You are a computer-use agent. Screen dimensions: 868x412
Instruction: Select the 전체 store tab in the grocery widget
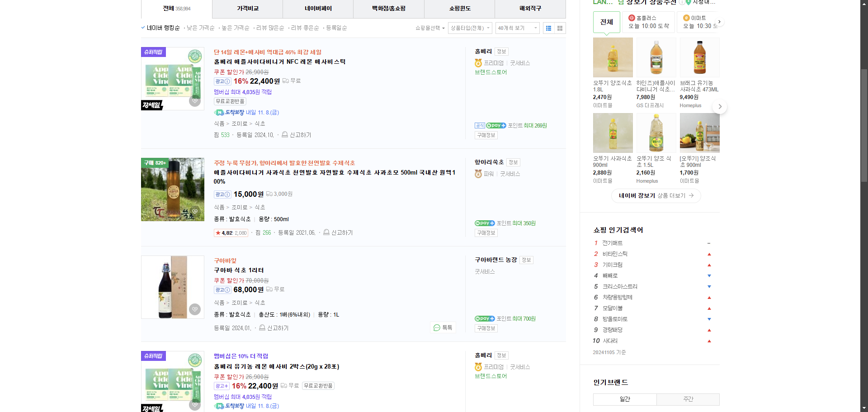tap(607, 22)
